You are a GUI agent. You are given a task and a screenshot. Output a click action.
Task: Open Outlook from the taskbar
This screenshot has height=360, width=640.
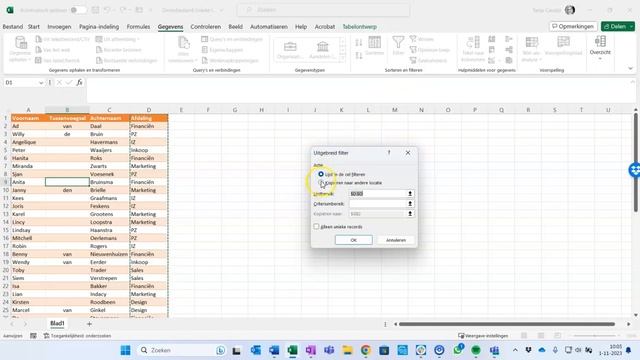click(x=256, y=350)
